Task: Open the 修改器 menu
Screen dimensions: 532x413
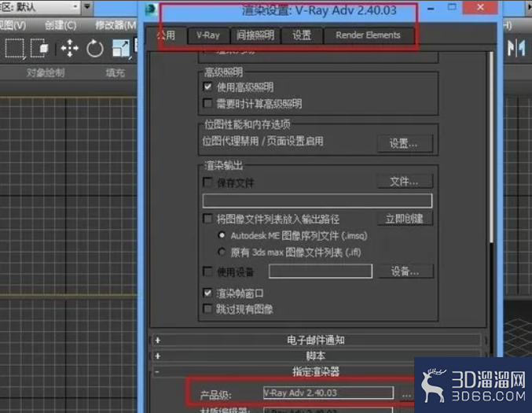Action: 116,25
